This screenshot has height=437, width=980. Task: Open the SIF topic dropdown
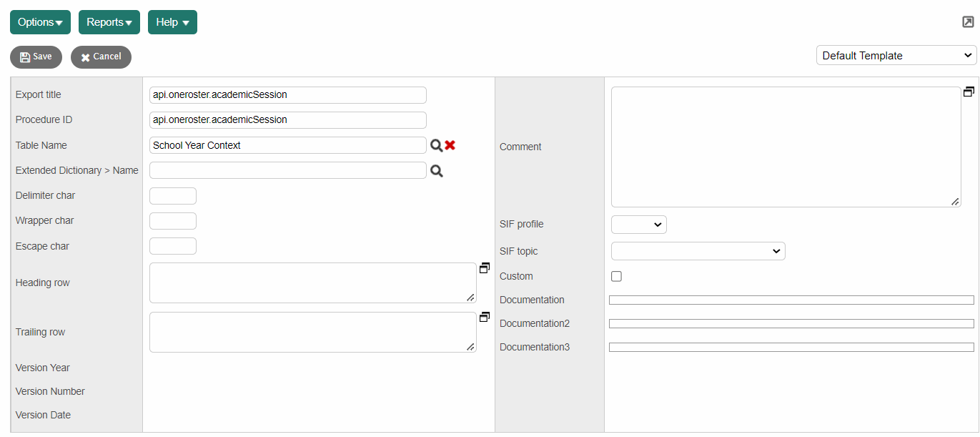(x=698, y=251)
